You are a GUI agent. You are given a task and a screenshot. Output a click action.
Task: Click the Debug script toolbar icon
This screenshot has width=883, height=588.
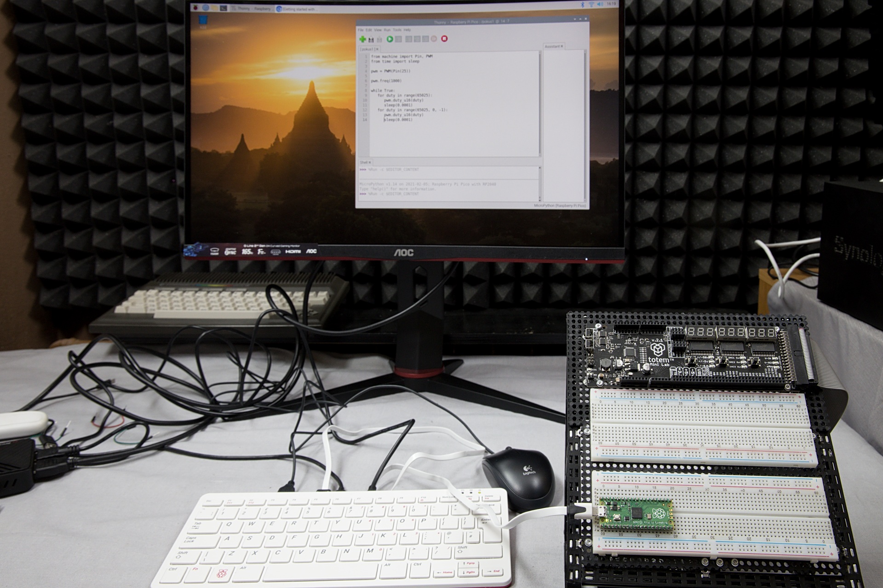point(398,39)
